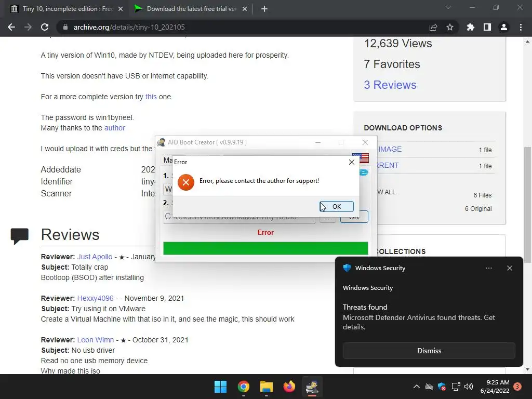Click the 7 Favorites text
Image resolution: width=532 pixels, height=399 pixels.
pyautogui.click(x=392, y=64)
